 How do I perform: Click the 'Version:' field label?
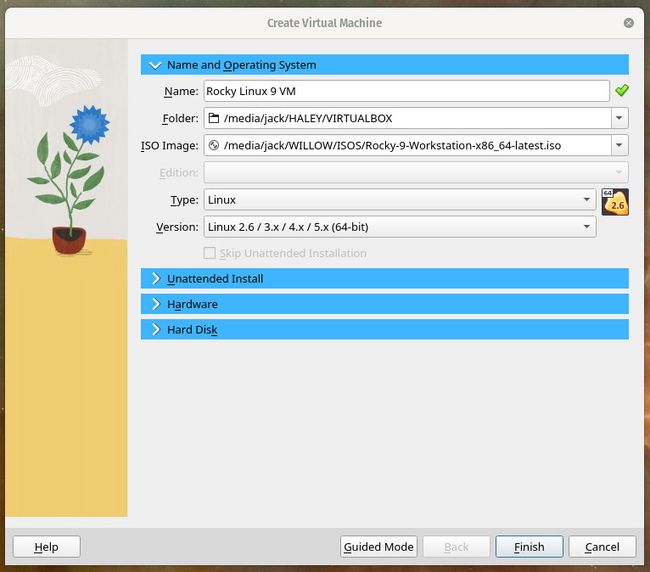point(177,227)
